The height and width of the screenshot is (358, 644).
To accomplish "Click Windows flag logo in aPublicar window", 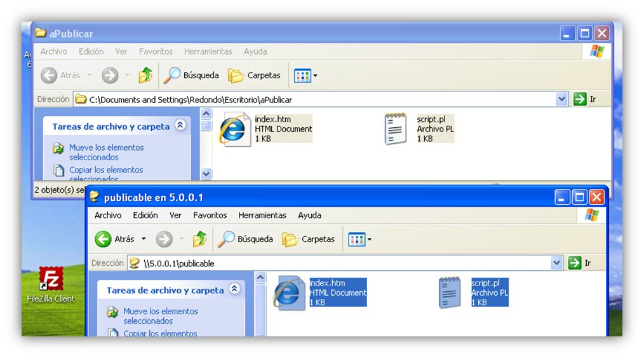I will click(x=597, y=52).
